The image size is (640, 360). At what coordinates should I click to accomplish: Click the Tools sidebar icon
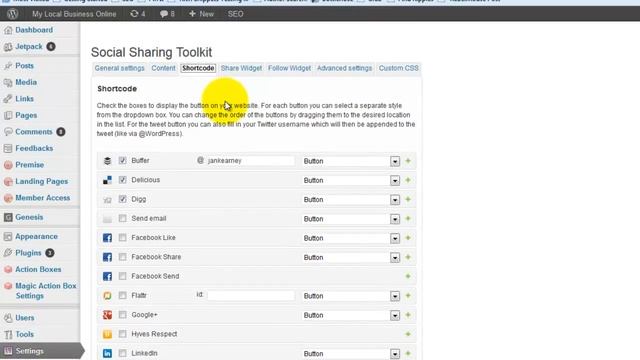[8, 335]
